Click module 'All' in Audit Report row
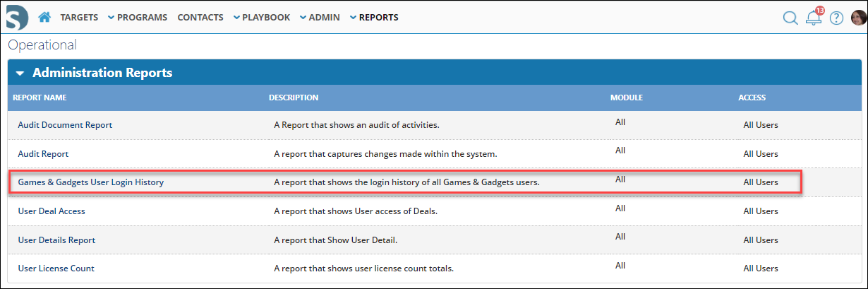 pyautogui.click(x=620, y=151)
